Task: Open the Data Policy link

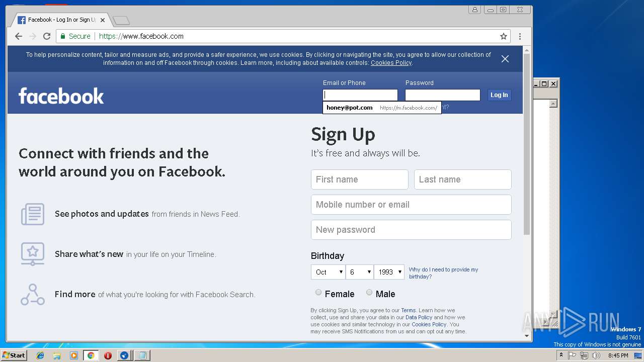Action: (x=419, y=317)
